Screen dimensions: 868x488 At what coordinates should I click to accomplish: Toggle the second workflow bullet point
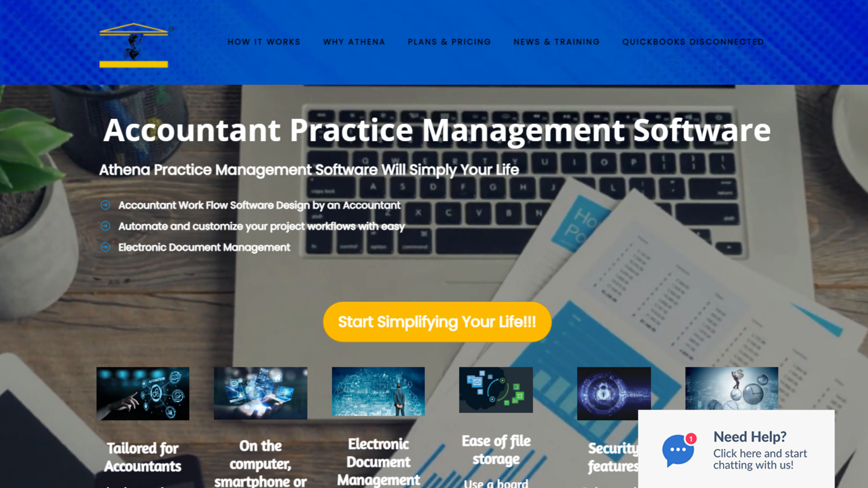point(105,226)
